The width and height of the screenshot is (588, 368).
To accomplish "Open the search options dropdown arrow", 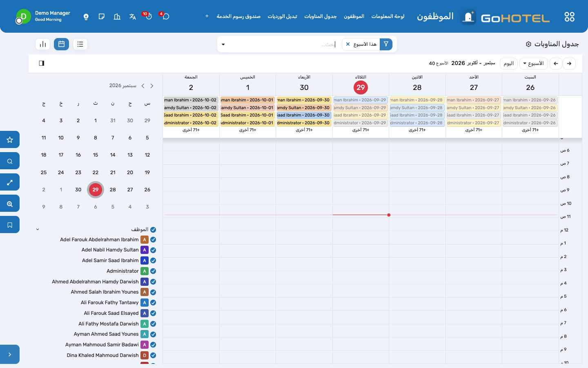I will [223, 44].
